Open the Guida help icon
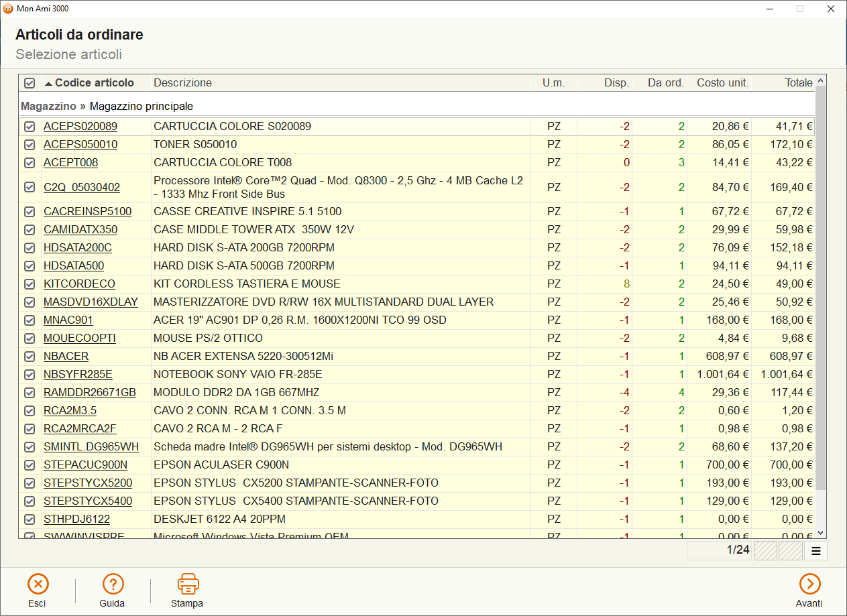Viewport: 847px width, 616px height. 113,584
